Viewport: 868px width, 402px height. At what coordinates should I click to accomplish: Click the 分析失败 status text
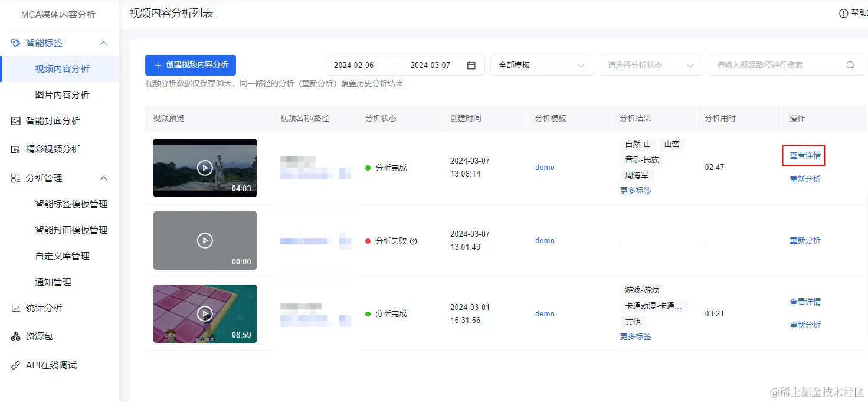click(x=391, y=241)
